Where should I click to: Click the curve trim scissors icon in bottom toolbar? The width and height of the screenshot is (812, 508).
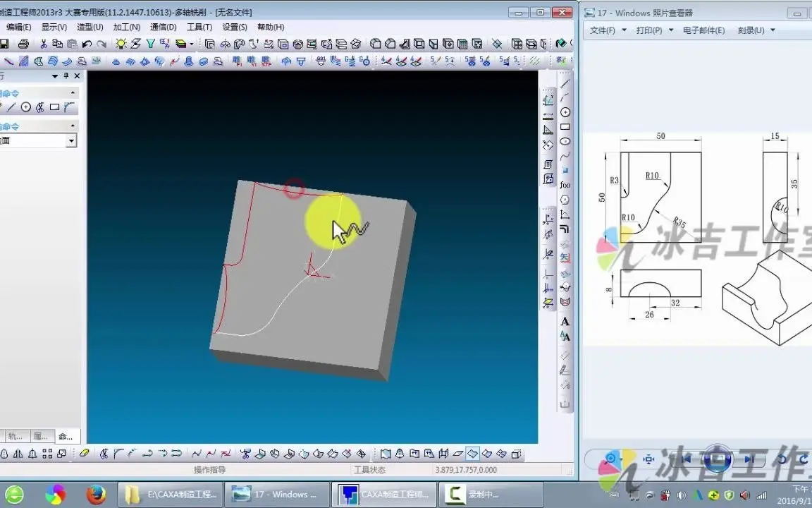point(104,454)
